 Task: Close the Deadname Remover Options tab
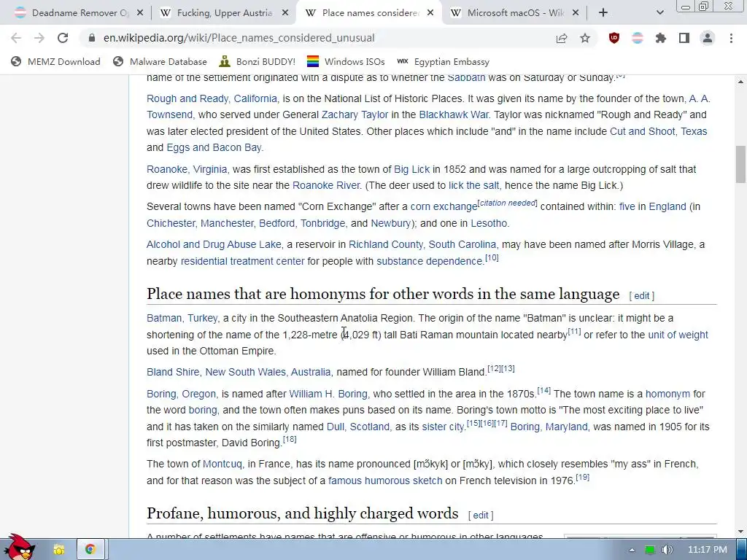[140, 13]
